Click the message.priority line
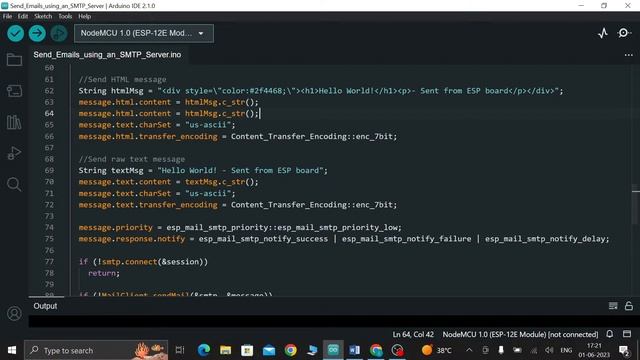 click(x=240, y=227)
